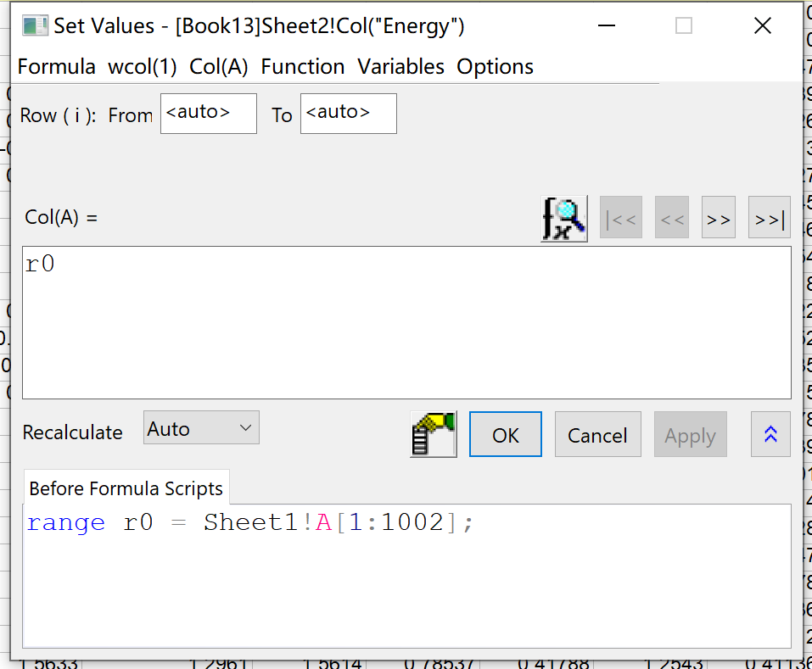Open the Formula menu
This screenshot has height=669, width=812.
57,67
